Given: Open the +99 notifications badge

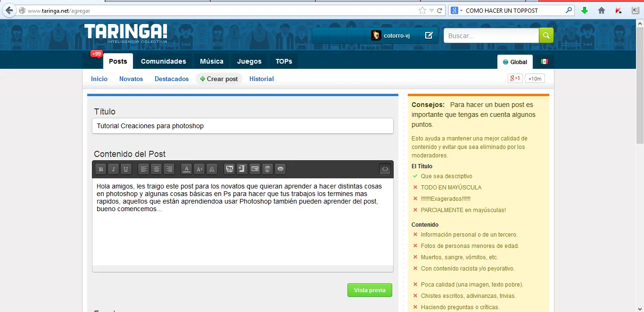Looking at the screenshot, I should [x=97, y=54].
